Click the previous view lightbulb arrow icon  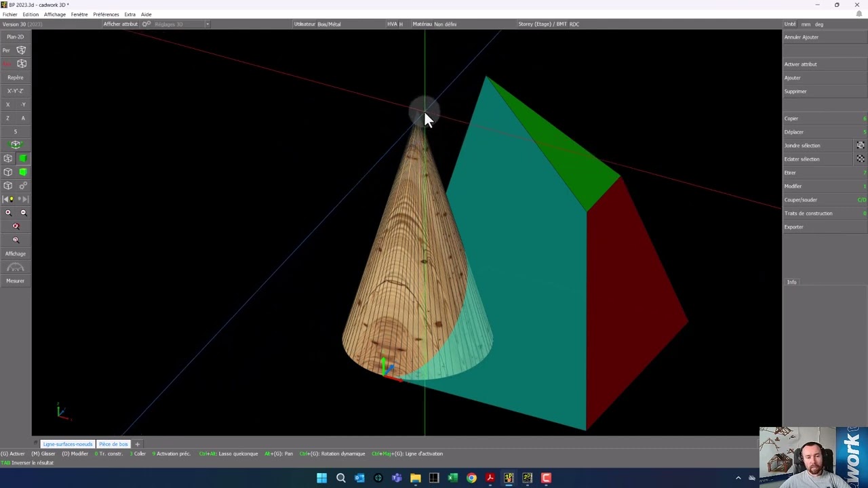tap(7, 199)
